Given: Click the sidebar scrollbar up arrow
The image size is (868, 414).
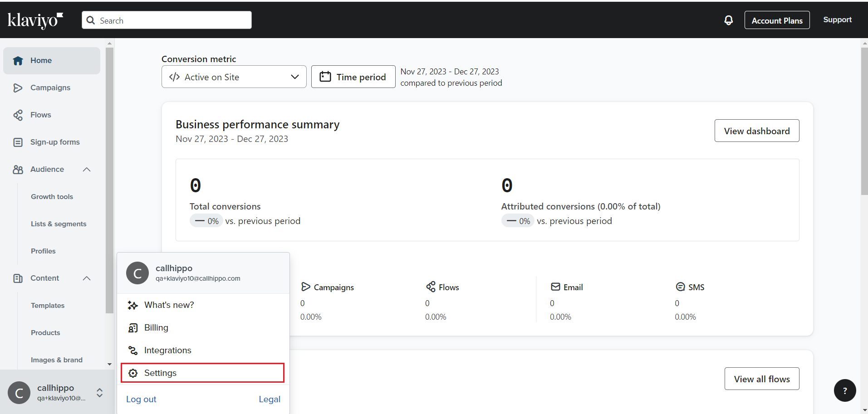Looking at the screenshot, I should (109, 44).
